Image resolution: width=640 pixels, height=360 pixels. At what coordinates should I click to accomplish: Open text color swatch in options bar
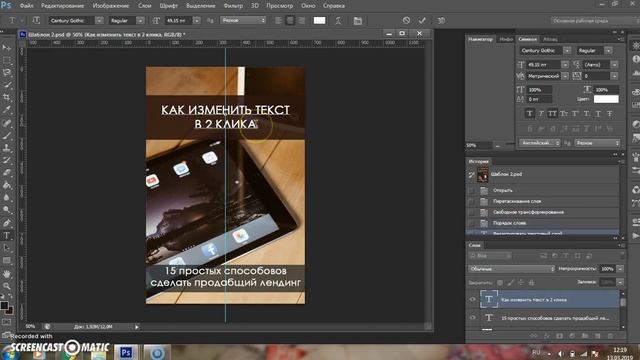point(319,20)
